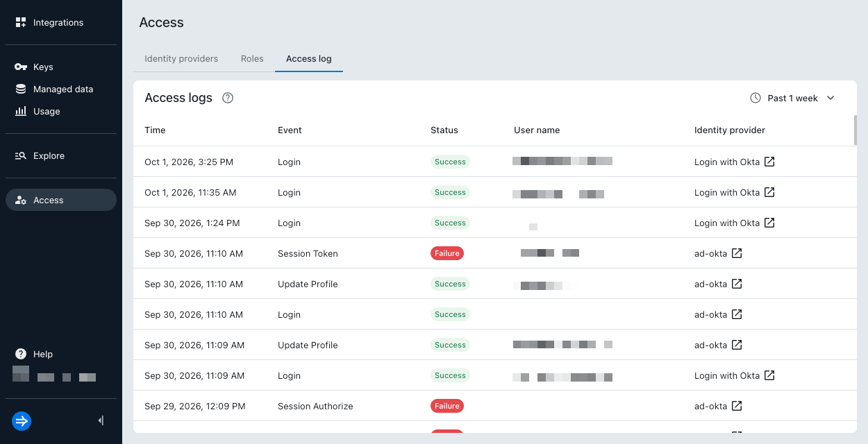Click the Explore search icon
868x444 pixels.
click(x=21, y=156)
